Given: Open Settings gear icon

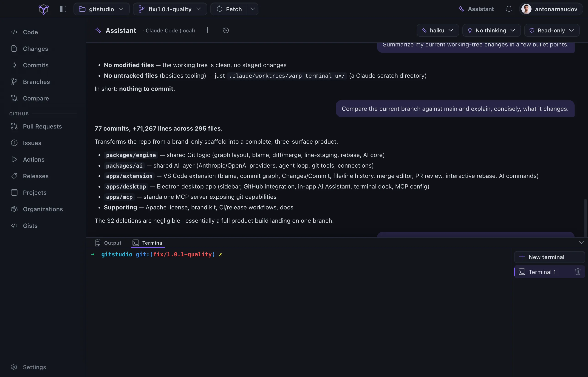Looking at the screenshot, I should click(x=14, y=367).
